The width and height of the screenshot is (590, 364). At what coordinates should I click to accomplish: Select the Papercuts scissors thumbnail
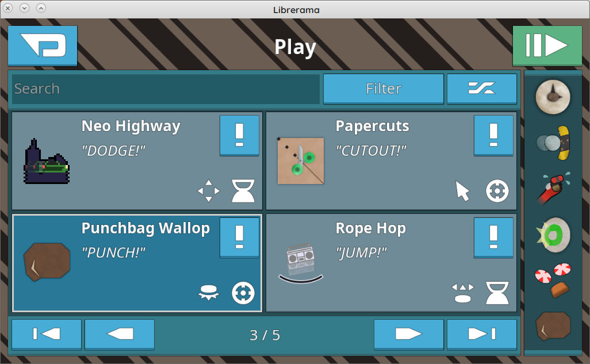[x=301, y=161]
